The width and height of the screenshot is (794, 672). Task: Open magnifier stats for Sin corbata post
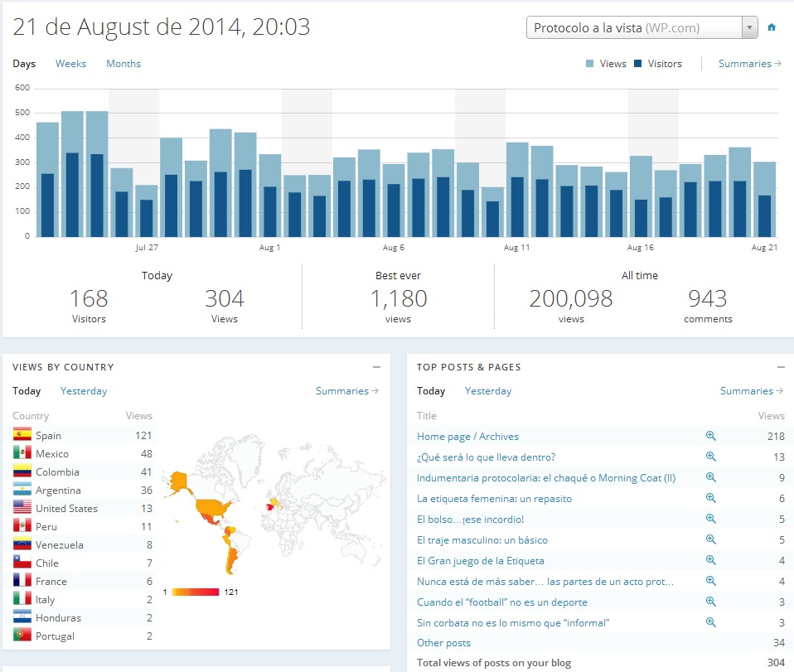tap(711, 622)
